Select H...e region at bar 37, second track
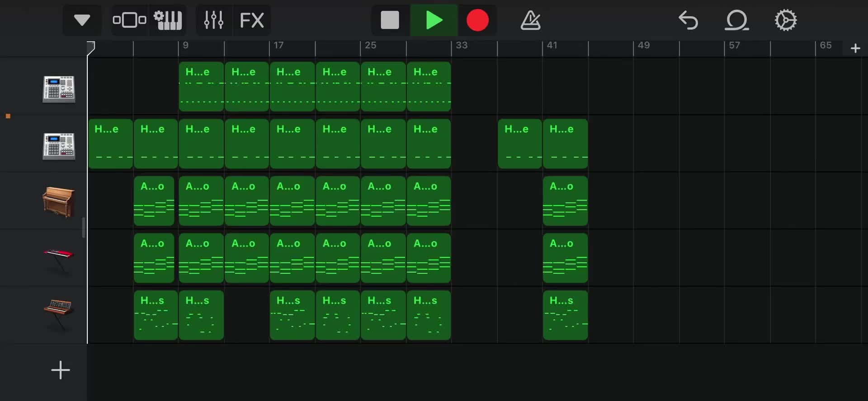This screenshot has width=868, height=401. pyautogui.click(x=520, y=144)
